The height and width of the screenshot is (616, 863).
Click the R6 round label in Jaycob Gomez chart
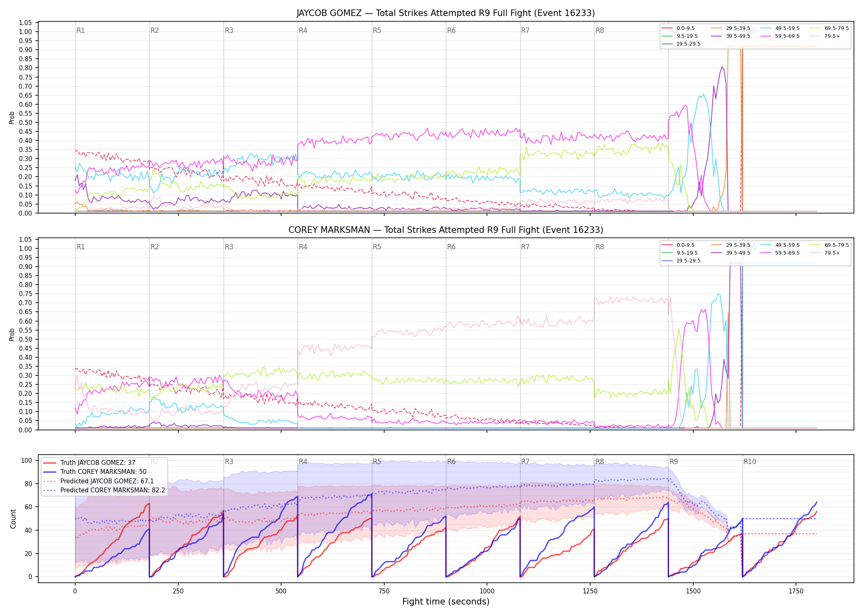point(451,30)
